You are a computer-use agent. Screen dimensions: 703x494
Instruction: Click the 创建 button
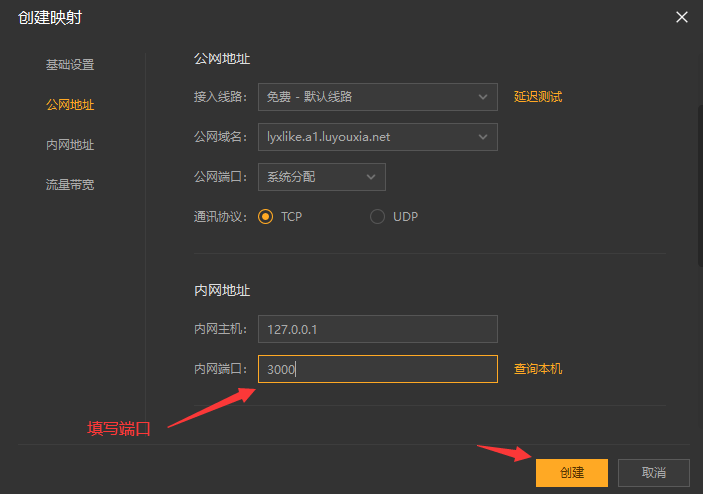point(572,472)
